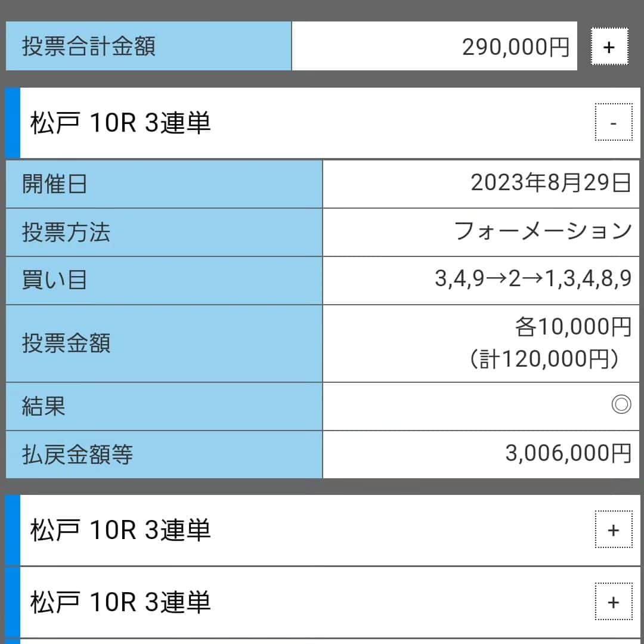This screenshot has height=644, width=644.
Task: Click the 3,4,9→2→1,3,4,8,9 bet combination
Action: point(533,278)
